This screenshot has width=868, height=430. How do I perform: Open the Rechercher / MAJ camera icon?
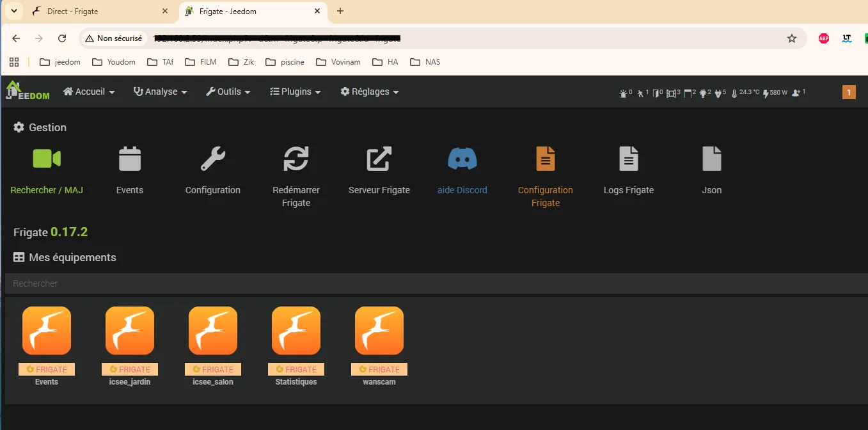[47, 159]
